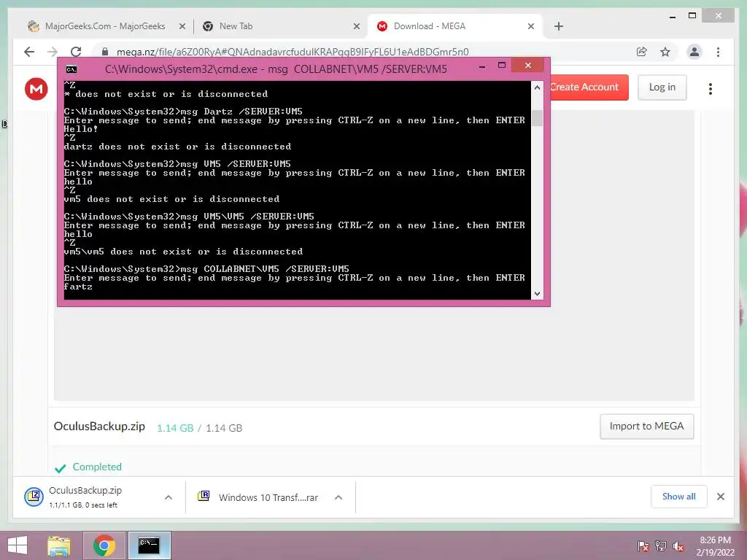Click Log in button
The image size is (747, 560).
coord(662,87)
